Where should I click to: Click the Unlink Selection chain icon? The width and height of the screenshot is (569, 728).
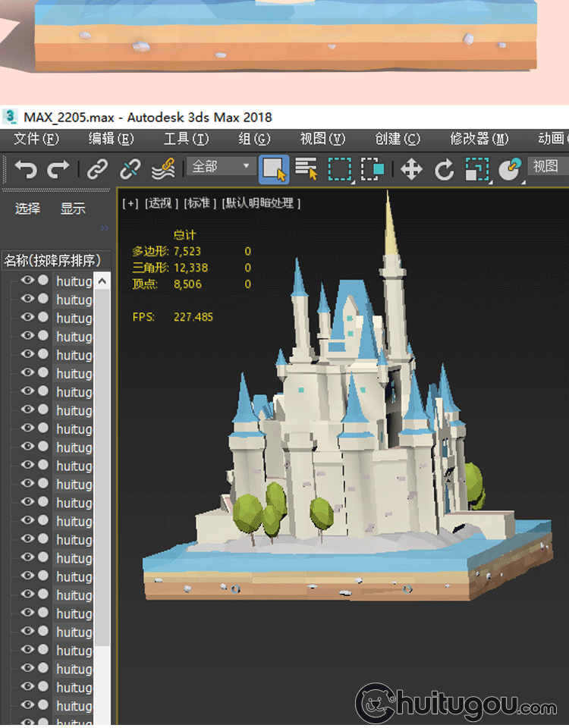[x=130, y=168]
